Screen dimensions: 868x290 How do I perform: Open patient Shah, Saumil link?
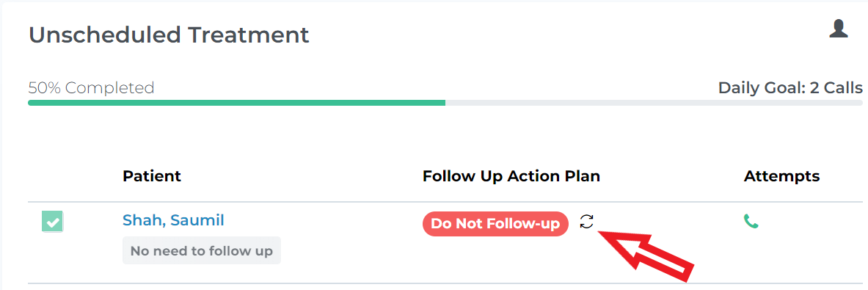point(173,220)
